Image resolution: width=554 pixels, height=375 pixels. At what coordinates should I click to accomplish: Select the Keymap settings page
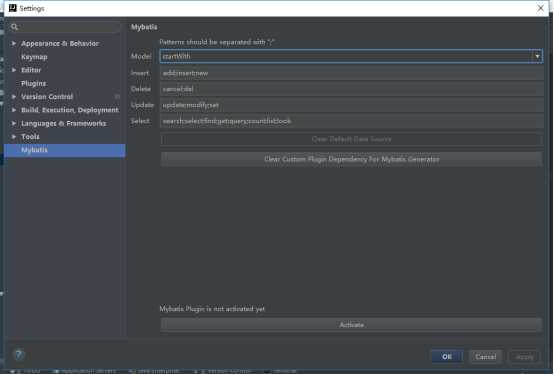click(34, 57)
